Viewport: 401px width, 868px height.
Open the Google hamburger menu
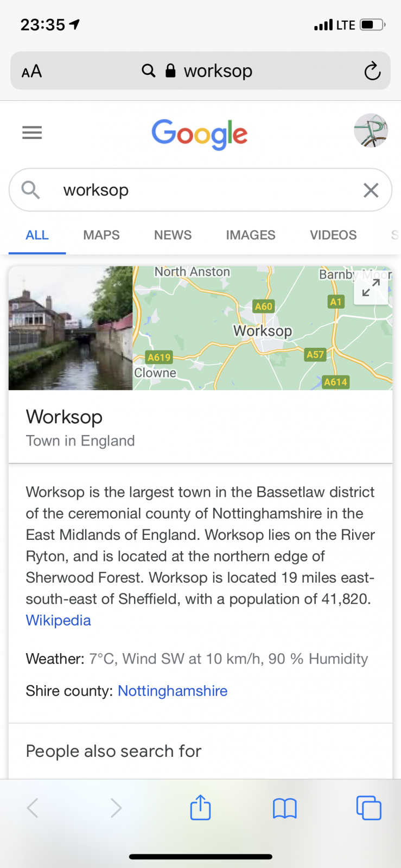(x=32, y=132)
